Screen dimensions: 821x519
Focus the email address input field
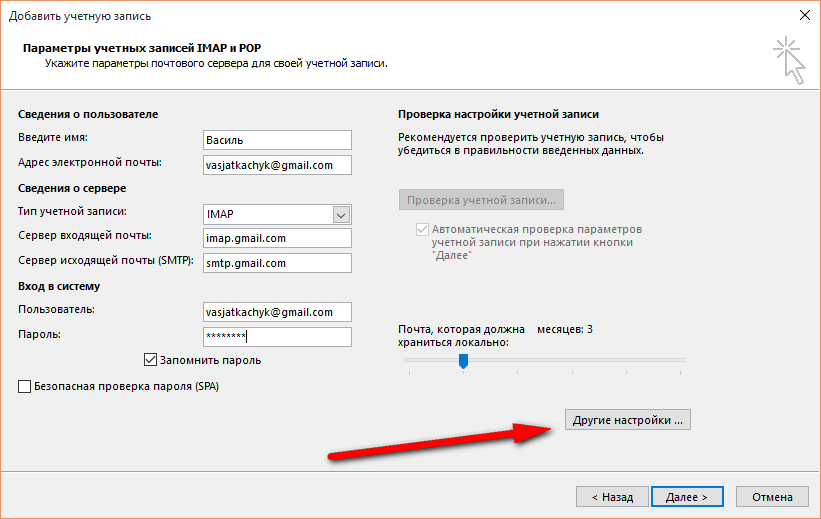point(277,165)
